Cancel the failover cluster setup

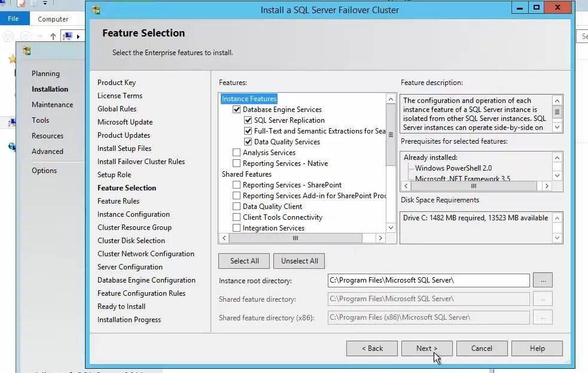coord(482,348)
